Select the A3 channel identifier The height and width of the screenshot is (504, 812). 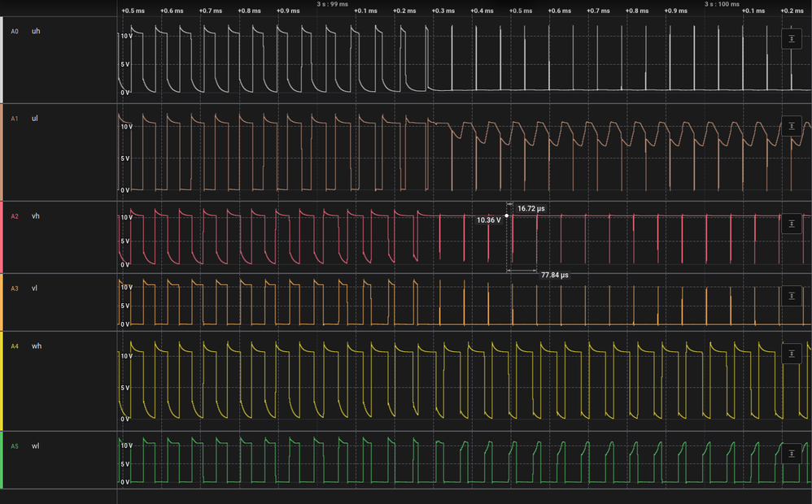(x=15, y=289)
